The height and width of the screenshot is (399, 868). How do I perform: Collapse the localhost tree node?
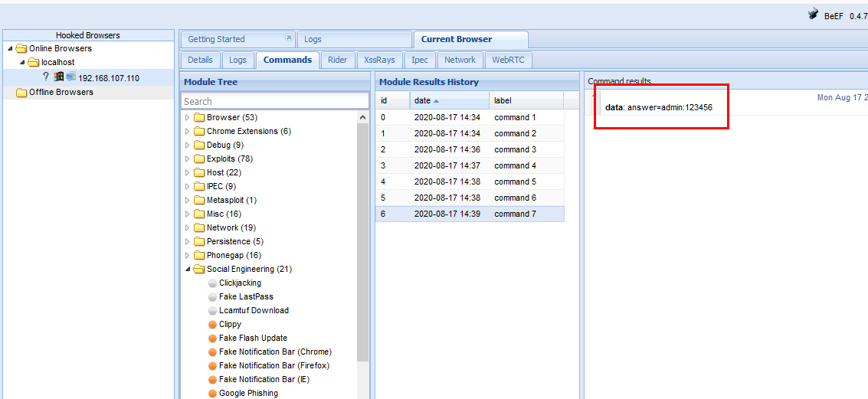coord(23,63)
